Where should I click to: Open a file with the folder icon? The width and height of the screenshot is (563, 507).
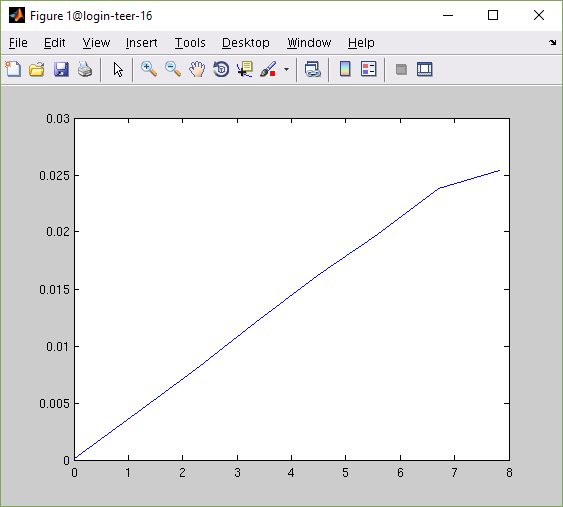[x=37, y=69]
